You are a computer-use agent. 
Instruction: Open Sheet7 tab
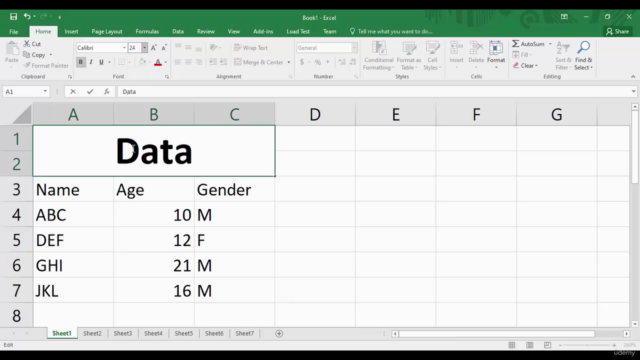pyautogui.click(x=244, y=333)
